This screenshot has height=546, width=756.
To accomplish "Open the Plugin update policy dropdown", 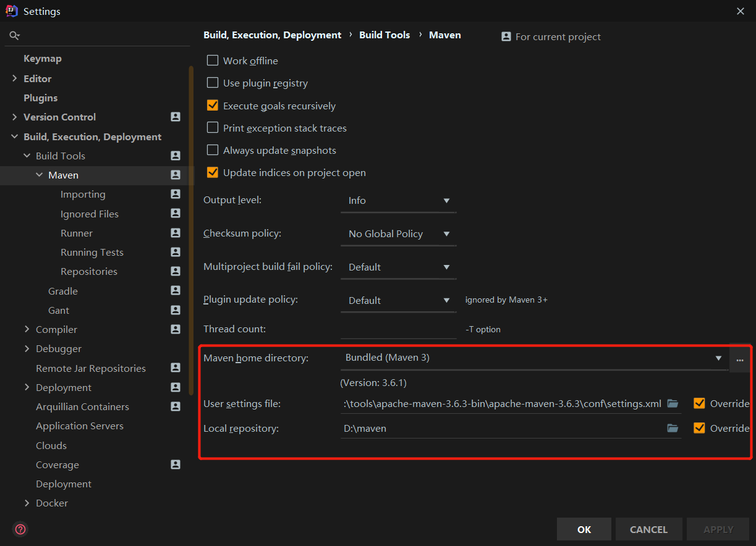I will pyautogui.click(x=398, y=301).
